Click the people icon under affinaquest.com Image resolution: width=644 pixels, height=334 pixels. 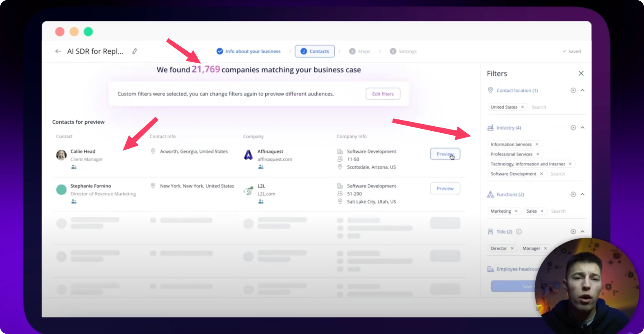[261, 167]
